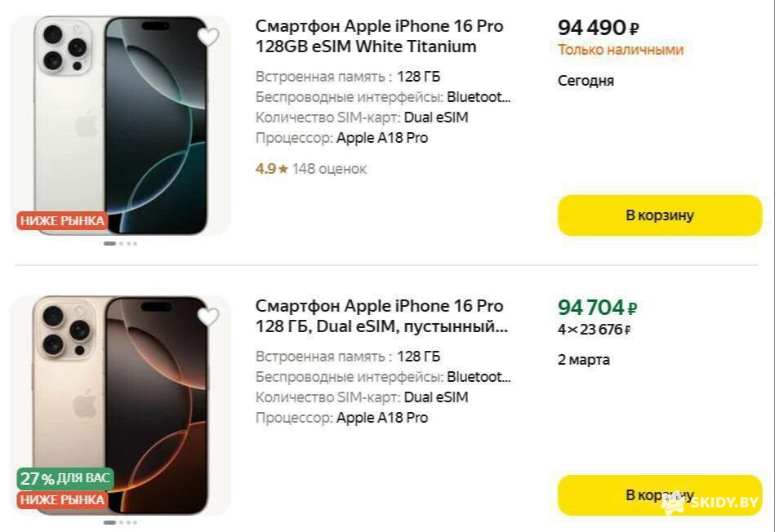Click 'НИЖЕ РЫНКА' badge on second product
The image size is (775, 532).
tap(62, 499)
